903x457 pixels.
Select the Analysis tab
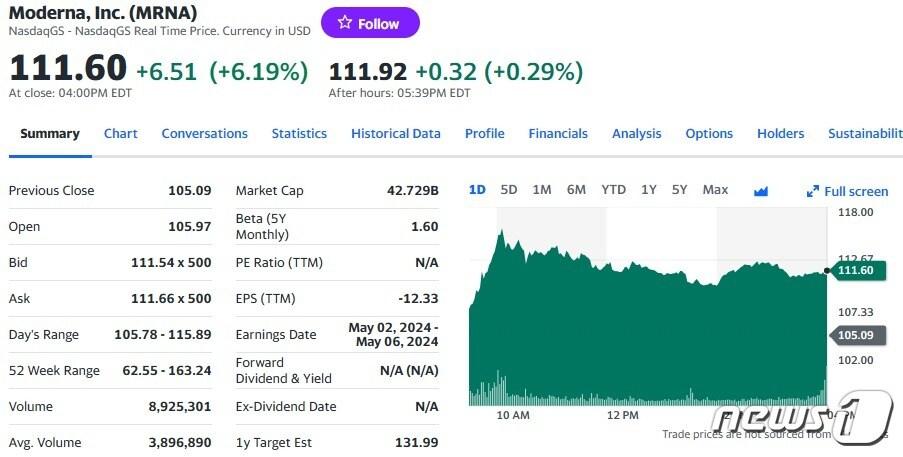[x=636, y=134]
